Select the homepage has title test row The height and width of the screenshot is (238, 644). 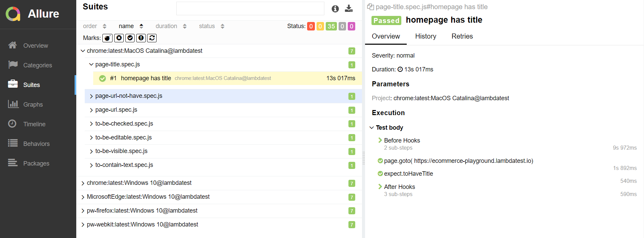(227, 78)
